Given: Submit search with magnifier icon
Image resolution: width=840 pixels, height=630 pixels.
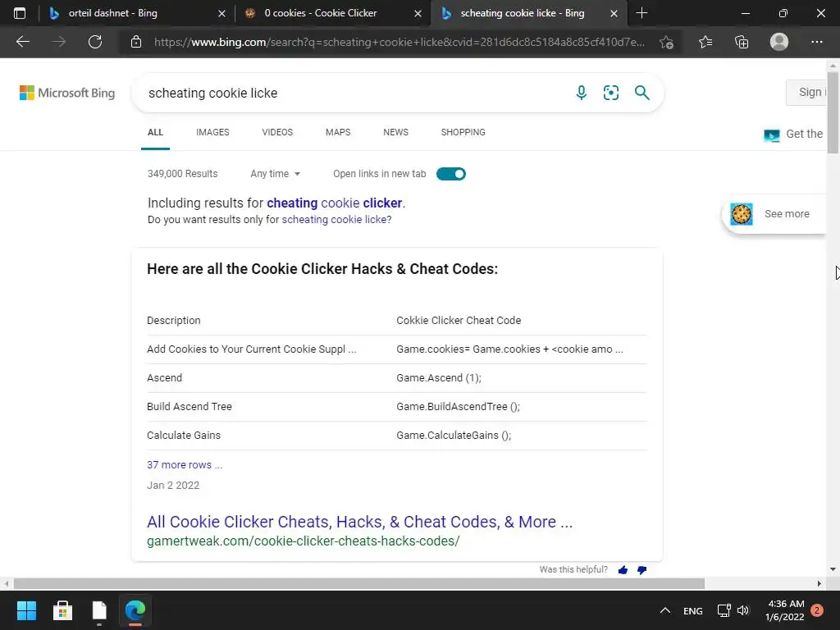Looking at the screenshot, I should (x=641, y=93).
